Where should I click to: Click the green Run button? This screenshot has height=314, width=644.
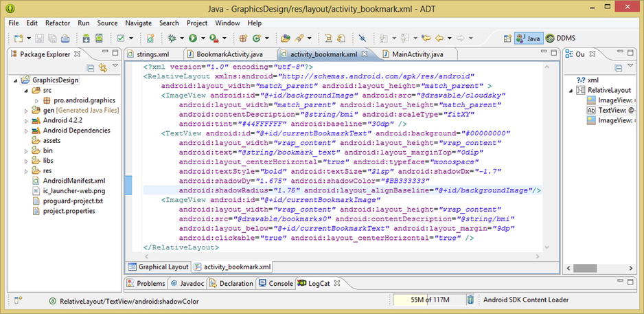193,38
